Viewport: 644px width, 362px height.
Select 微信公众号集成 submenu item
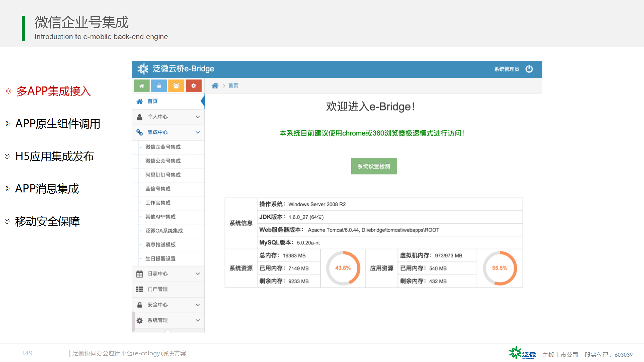click(x=163, y=161)
